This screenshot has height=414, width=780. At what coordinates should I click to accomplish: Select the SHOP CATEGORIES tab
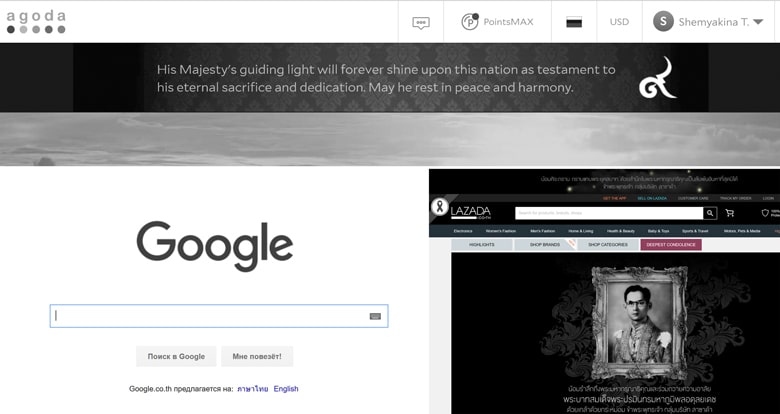608,245
